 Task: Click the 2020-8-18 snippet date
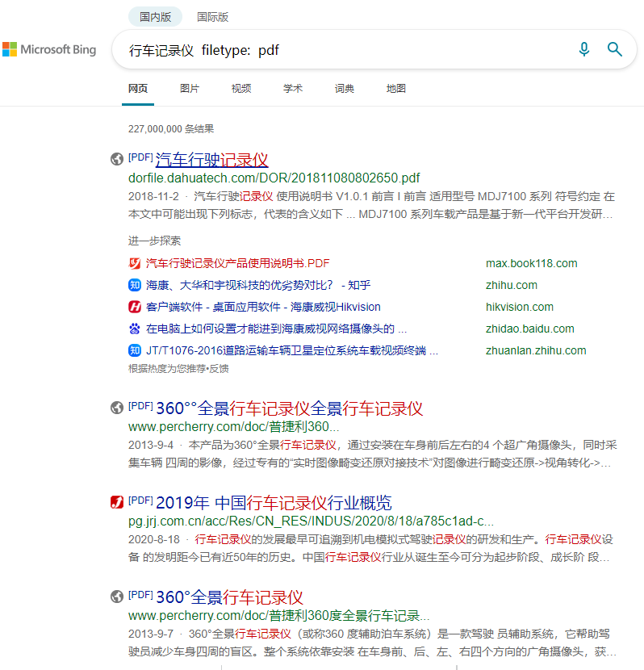point(154,539)
